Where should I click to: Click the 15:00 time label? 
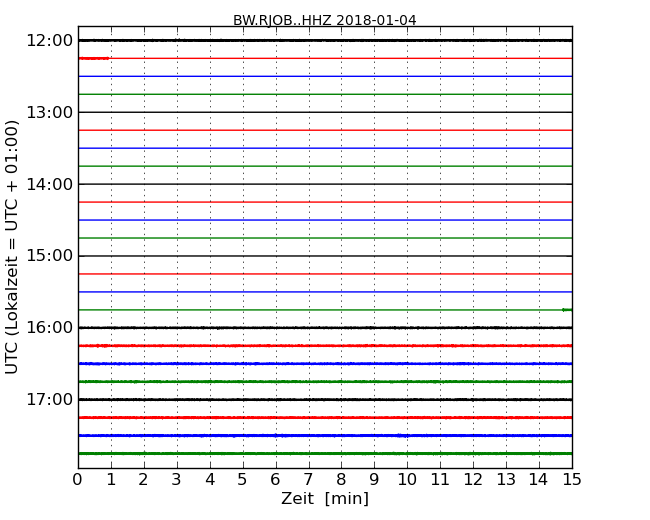(49, 256)
